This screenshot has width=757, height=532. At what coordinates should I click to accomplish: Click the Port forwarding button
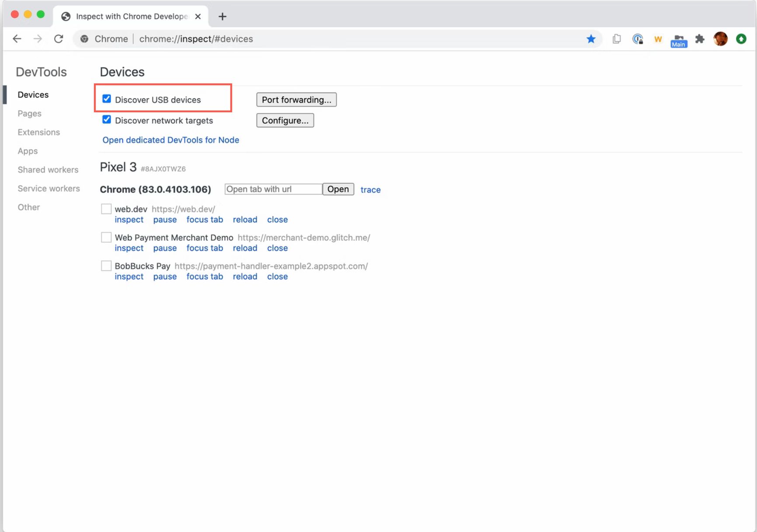pyautogui.click(x=296, y=99)
